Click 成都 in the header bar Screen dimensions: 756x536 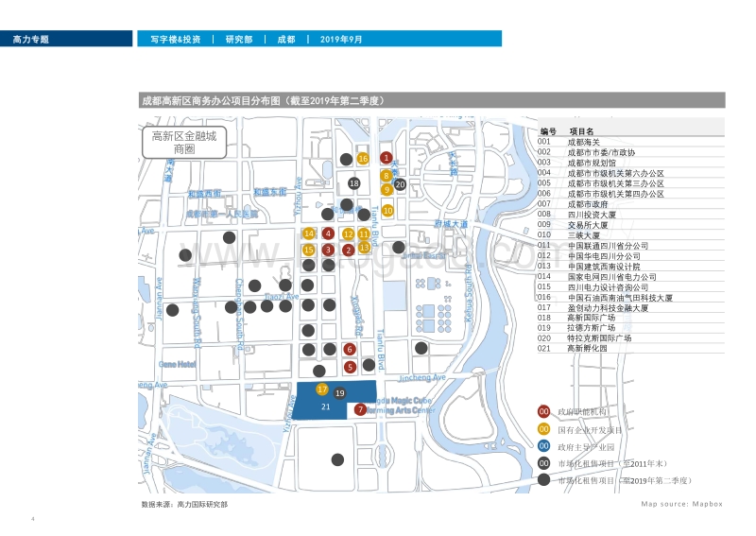(x=286, y=39)
